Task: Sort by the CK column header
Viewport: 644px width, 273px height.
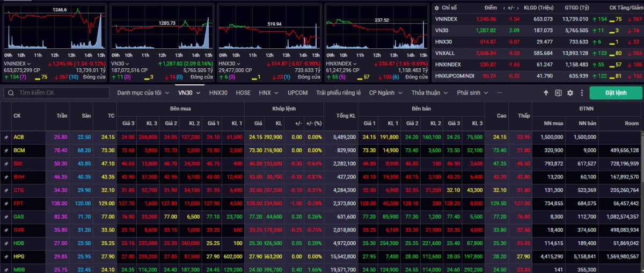Action: click(17, 116)
